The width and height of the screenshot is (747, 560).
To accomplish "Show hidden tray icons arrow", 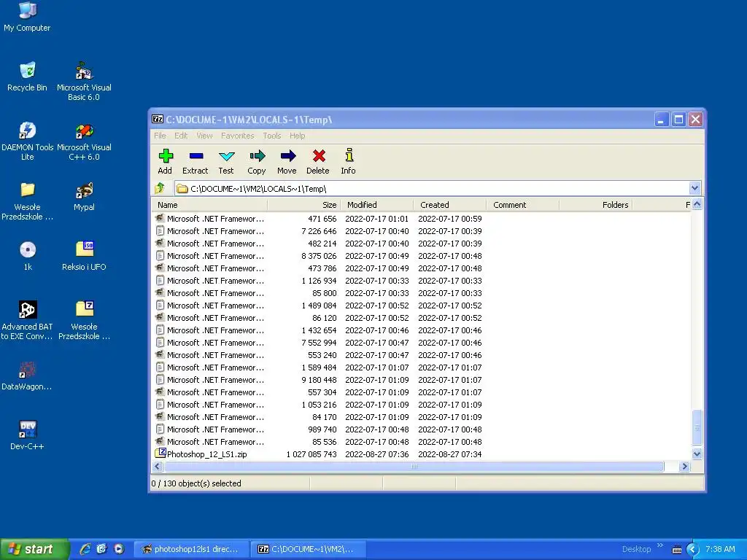I will tap(693, 549).
